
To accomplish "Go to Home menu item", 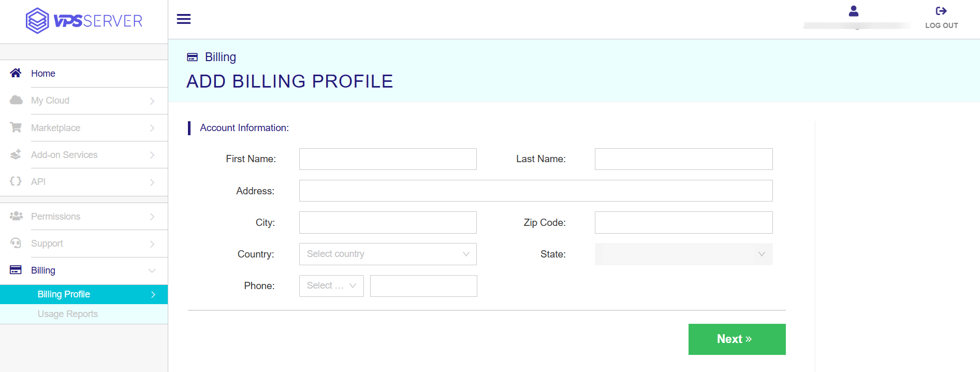I will [x=84, y=74].
